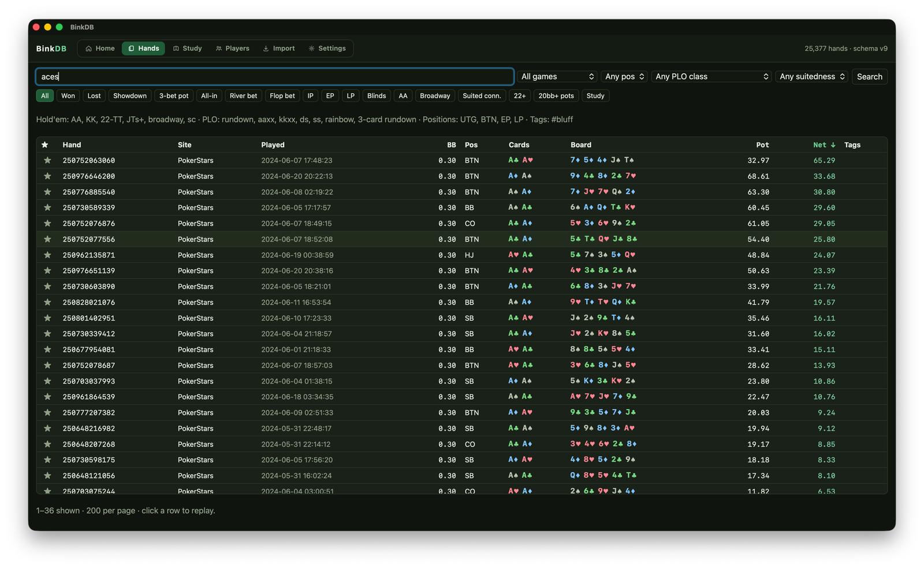Switch to the Hands tab

click(143, 49)
